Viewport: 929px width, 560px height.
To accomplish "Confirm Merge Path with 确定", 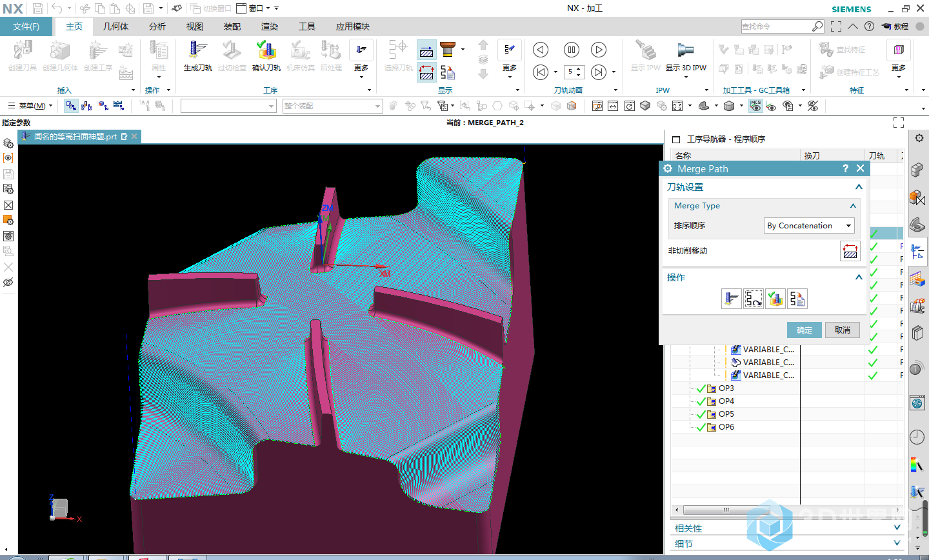I will (x=804, y=330).
